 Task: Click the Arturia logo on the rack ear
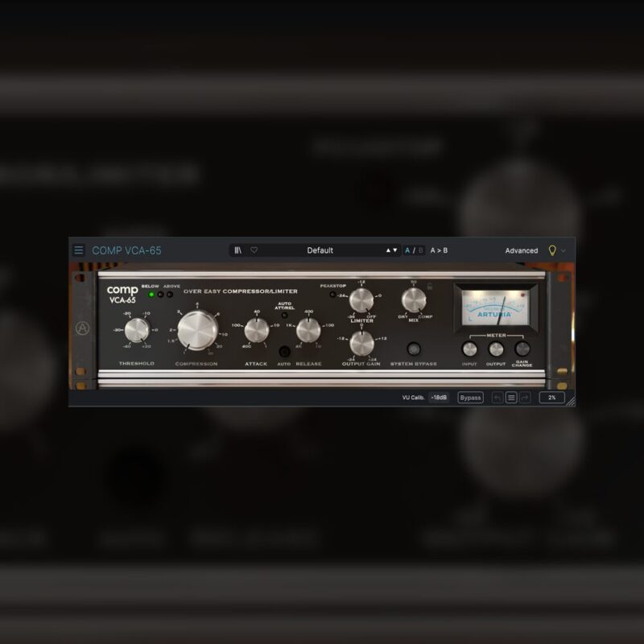pyautogui.click(x=83, y=328)
